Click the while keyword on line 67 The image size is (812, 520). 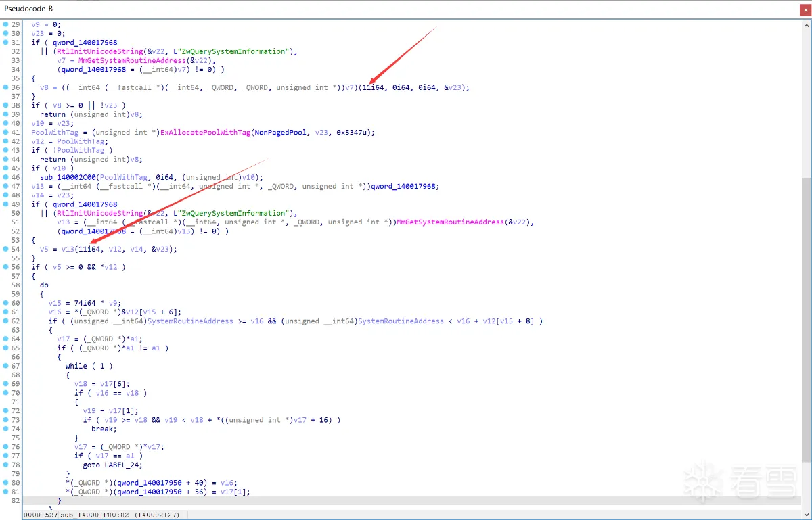click(x=76, y=366)
